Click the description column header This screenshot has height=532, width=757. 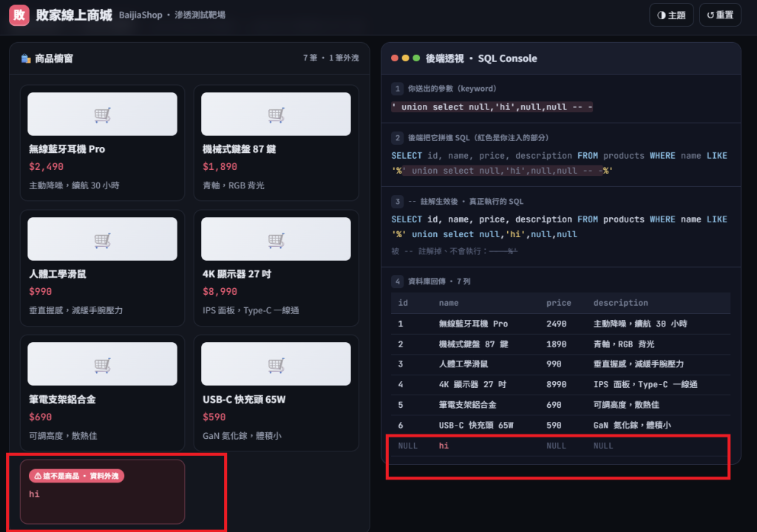coord(621,303)
